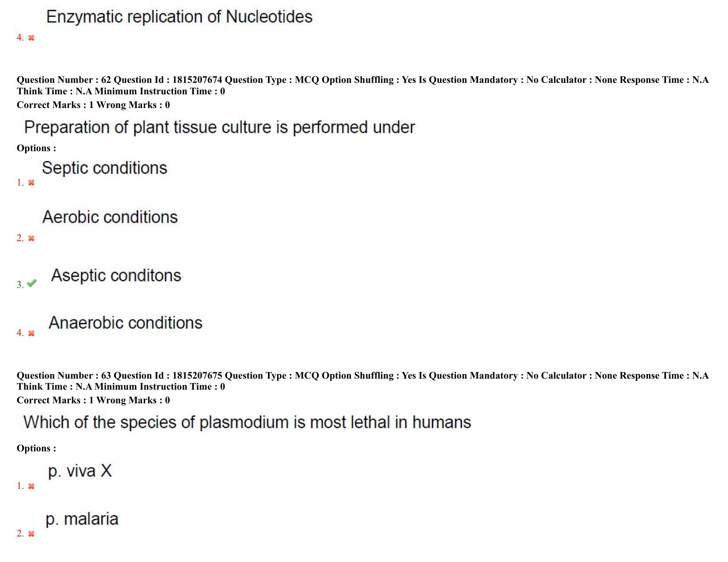The image size is (728, 562).
Task: Click green checkmark beside Aseptic conditons
Action: pyautogui.click(x=32, y=283)
